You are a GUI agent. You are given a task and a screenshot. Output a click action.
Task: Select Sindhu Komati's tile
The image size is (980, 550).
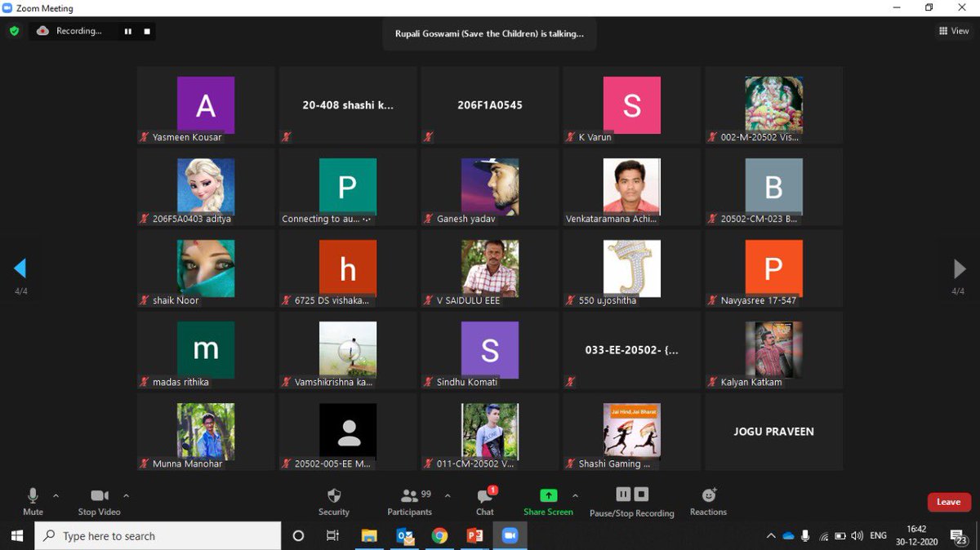tap(490, 350)
